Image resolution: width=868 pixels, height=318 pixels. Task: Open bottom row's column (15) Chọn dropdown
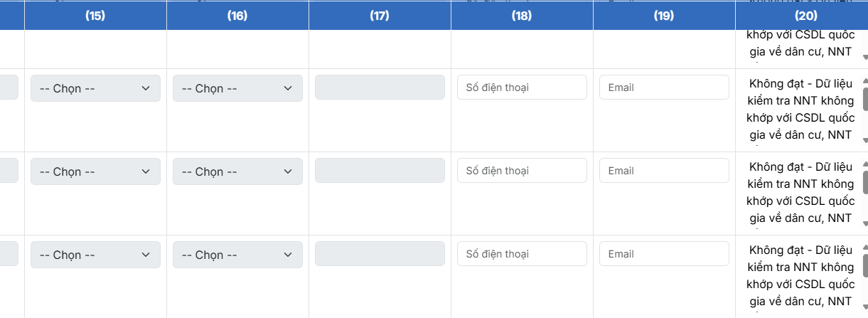pos(95,255)
